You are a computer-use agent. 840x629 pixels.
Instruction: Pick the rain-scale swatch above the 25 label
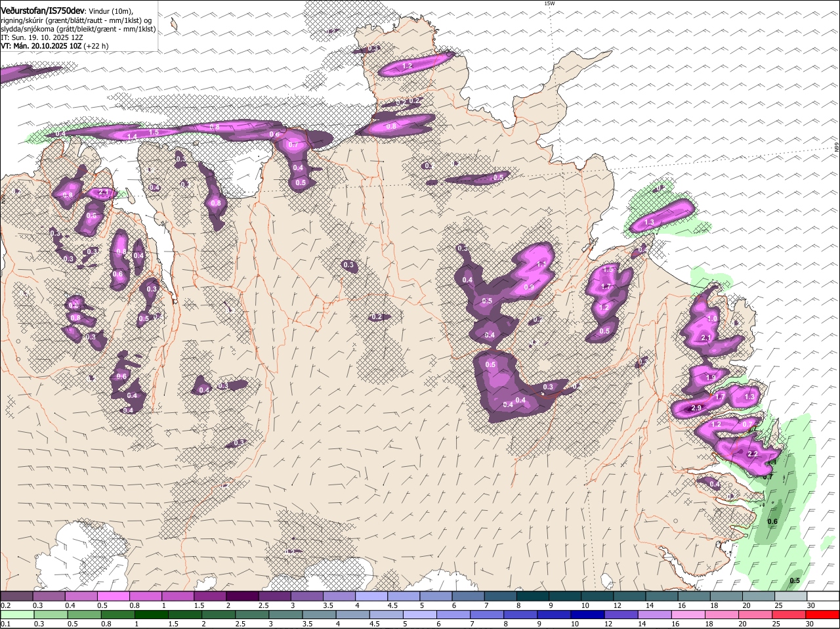pyautogui.click(x=789, y=615)
